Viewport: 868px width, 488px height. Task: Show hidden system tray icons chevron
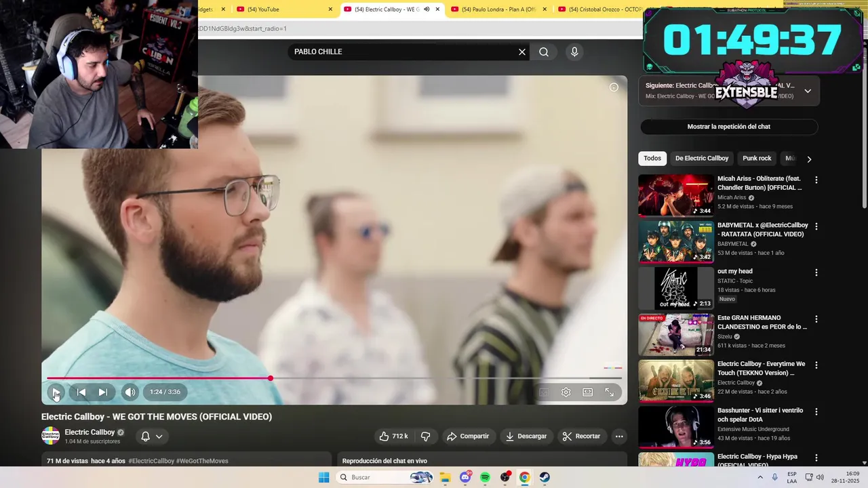point(759,477)
